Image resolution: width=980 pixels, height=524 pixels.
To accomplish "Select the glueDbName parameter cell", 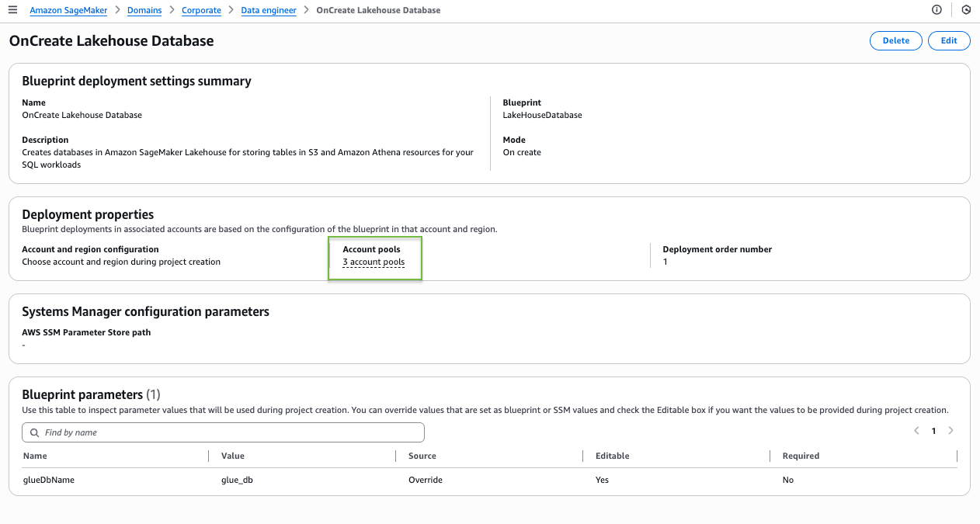I will point(49,480).
